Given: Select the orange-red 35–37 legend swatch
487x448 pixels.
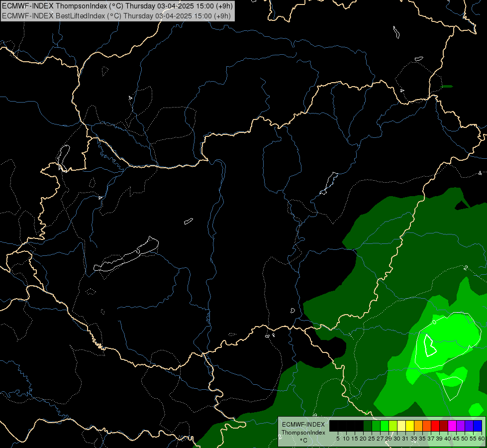Looking at the screenshot, I should click(427, 426).
